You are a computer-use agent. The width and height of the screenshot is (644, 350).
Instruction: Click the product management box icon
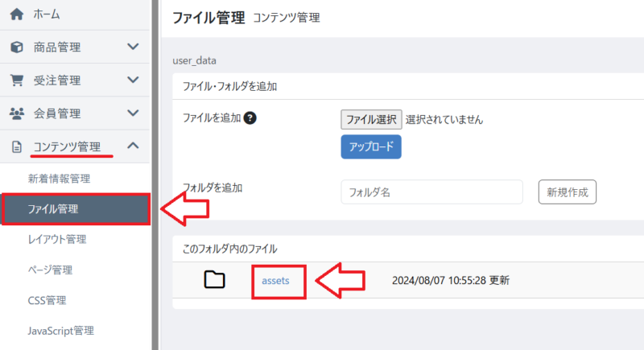coord(17,47)
